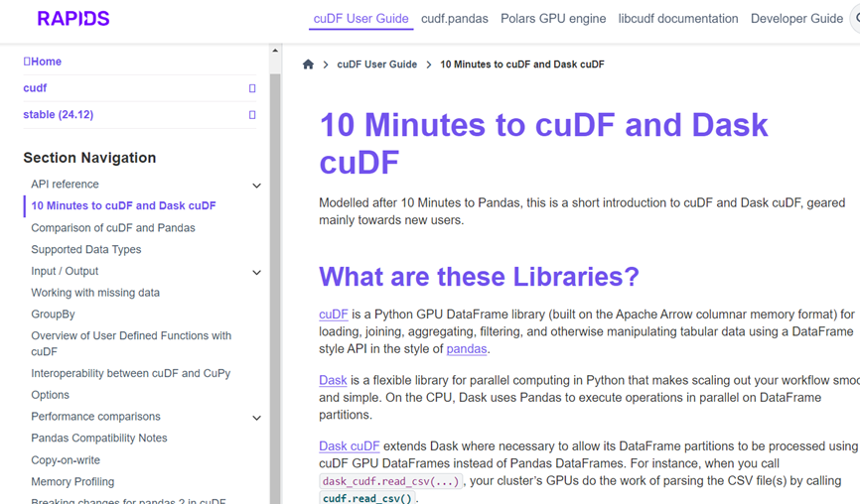This screenshot has height=504, width=860.
Task: Click the sidebar scroll-up arrow
Action: pos(275,51)
